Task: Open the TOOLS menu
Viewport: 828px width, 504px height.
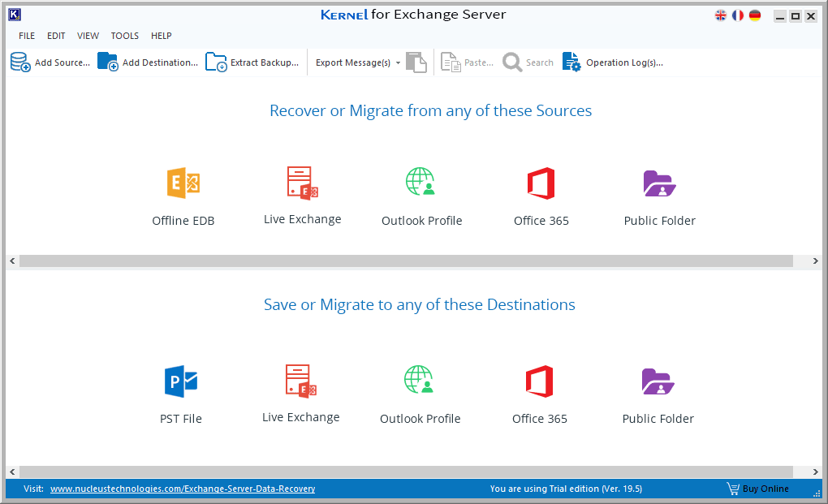Action: (125, 36)
